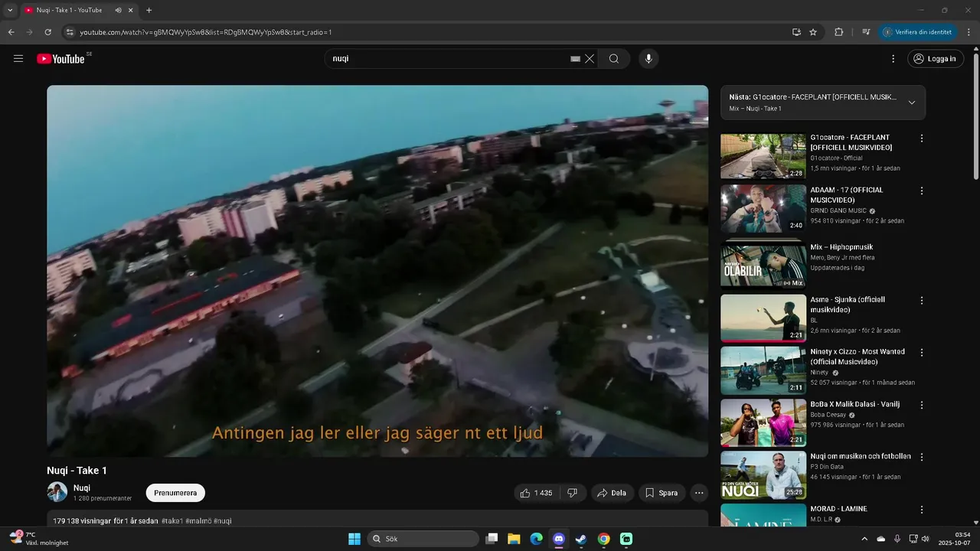
Task: Open BoBa X Malik Dalasi - Vanilj title
Action: pos(855,404)
